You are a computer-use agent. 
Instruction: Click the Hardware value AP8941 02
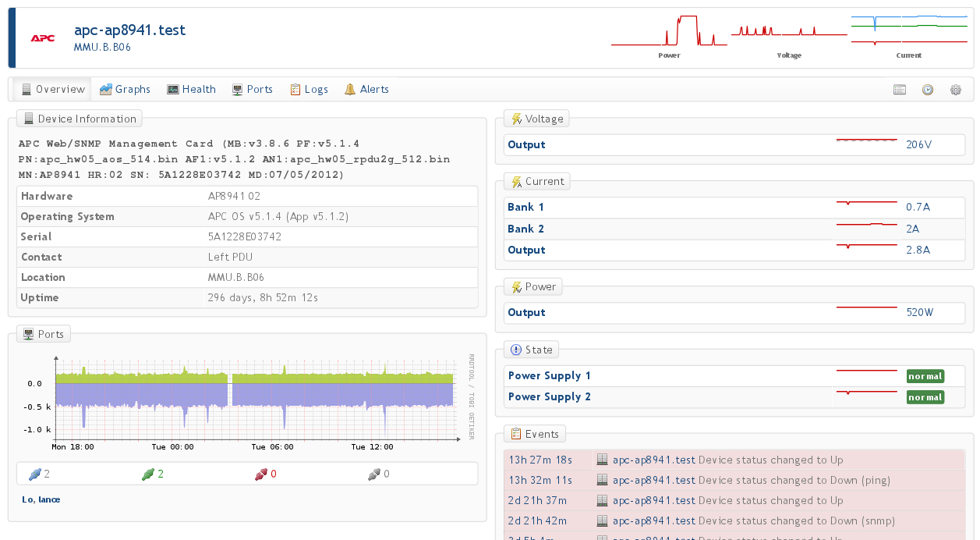(234, 196)
